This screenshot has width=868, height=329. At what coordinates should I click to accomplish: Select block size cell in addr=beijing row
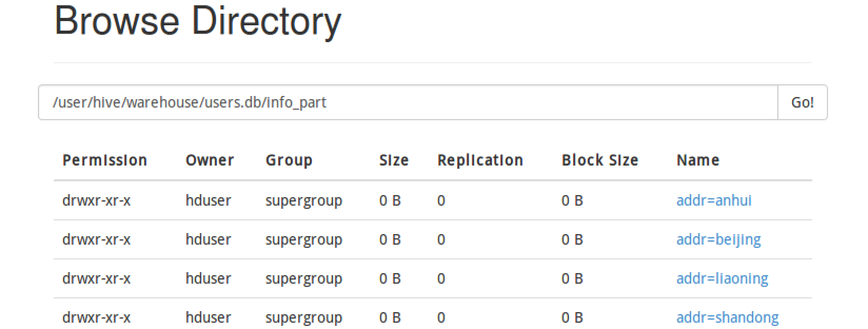pyautogui.click(x=572, y=239)
